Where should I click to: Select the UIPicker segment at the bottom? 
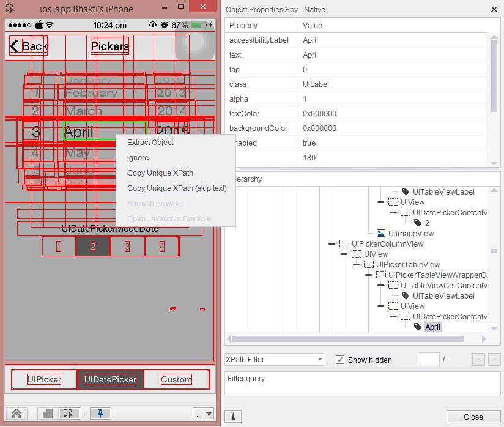(44, 379)
